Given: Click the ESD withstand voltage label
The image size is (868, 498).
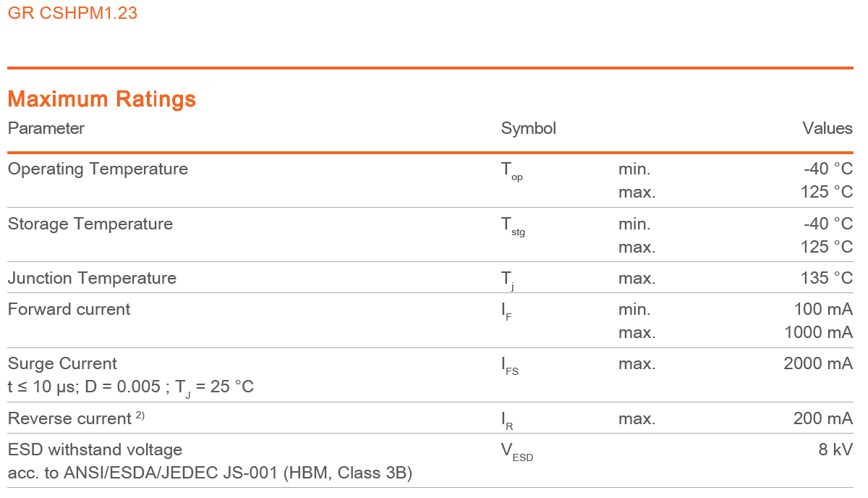Looking at the screenshot, I should [x=95, y=450].
